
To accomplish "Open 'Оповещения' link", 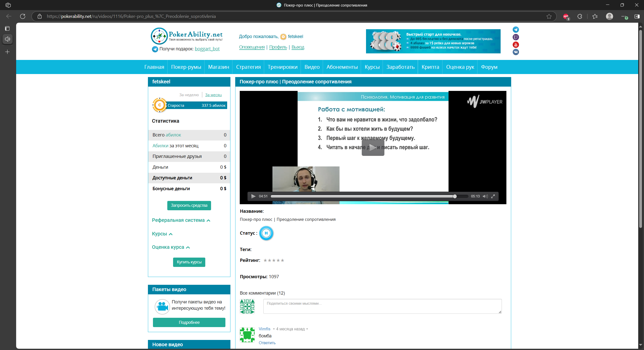I will [x=252, y=47].
